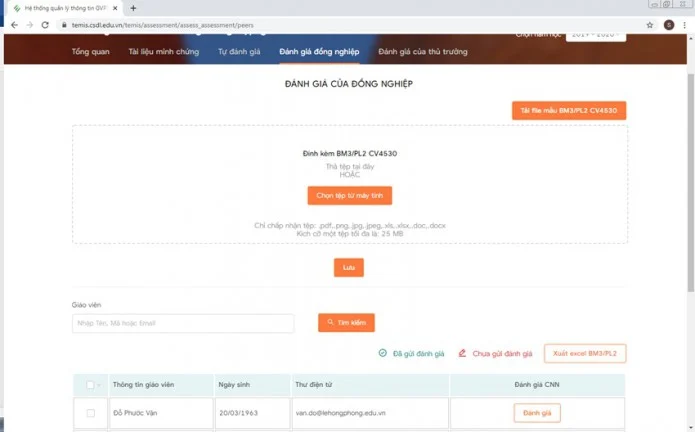Image resolution: width=695 pixels, height=432 pixels.
Task: Click the page vertical scrollbar
Action: (691, 182)
